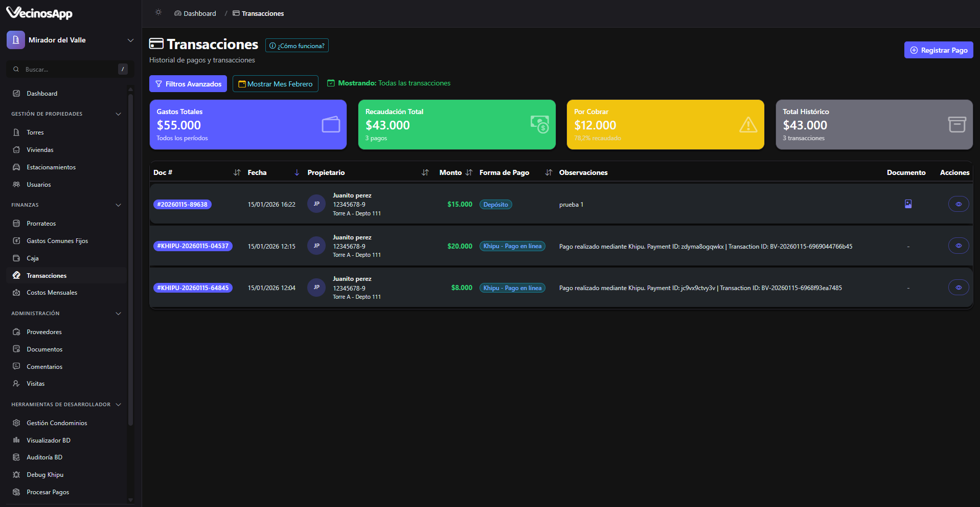Sort by Forma de Pago column
Image resolution: width=980 pixels, height=507 pixels.
pos(549,173)
